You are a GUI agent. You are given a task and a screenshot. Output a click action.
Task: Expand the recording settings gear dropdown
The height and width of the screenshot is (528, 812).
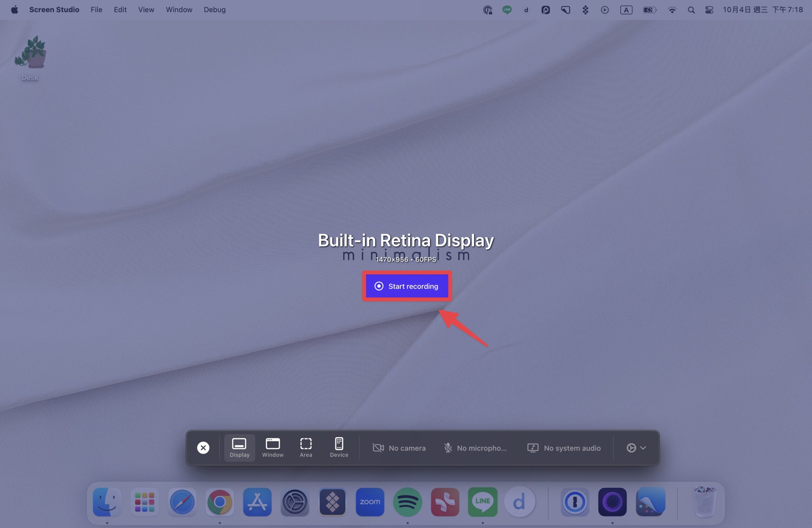click(636, 448)
